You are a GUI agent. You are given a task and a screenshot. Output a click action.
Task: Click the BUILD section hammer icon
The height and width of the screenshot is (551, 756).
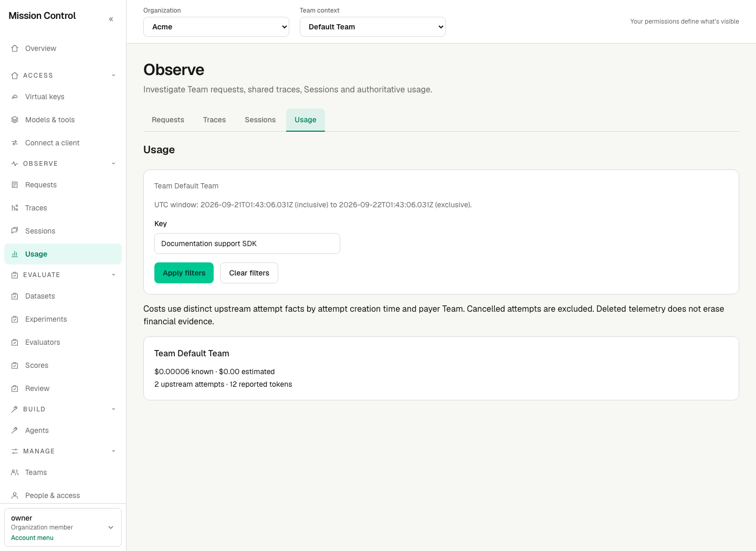point(15,409)
